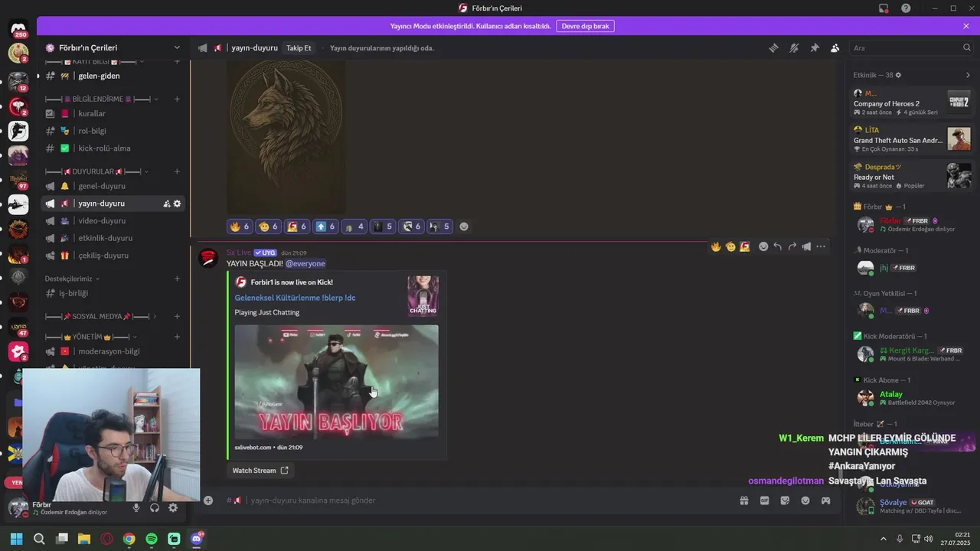Open the gift icon in message bar

click(x=743, y=500)
